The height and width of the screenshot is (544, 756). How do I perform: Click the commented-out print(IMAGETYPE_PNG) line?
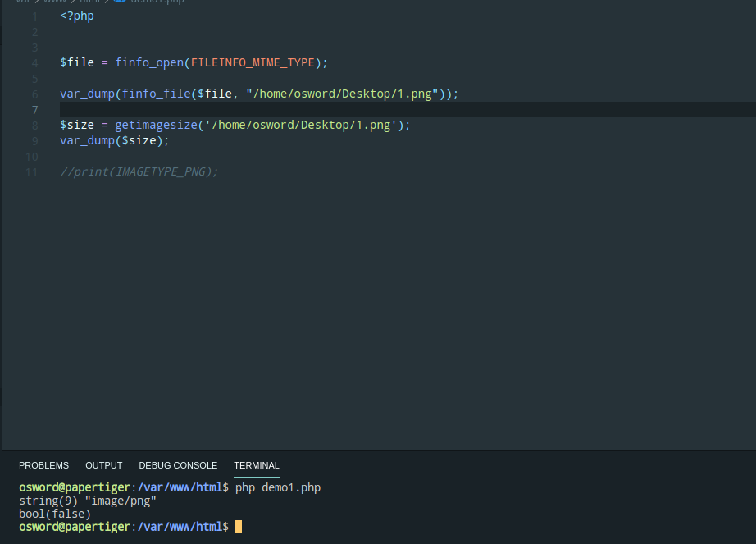click(139, 172)
